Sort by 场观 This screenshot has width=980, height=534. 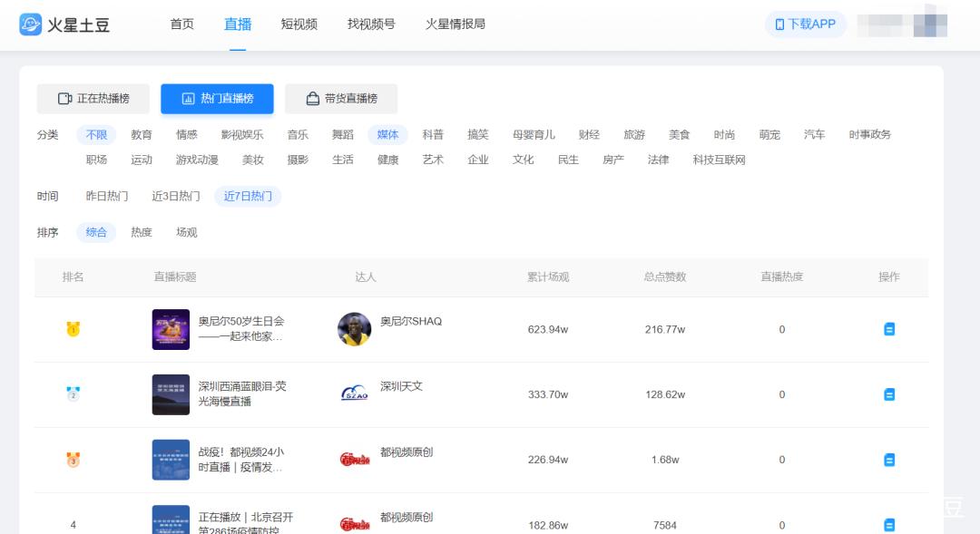[x=186, y=232]
